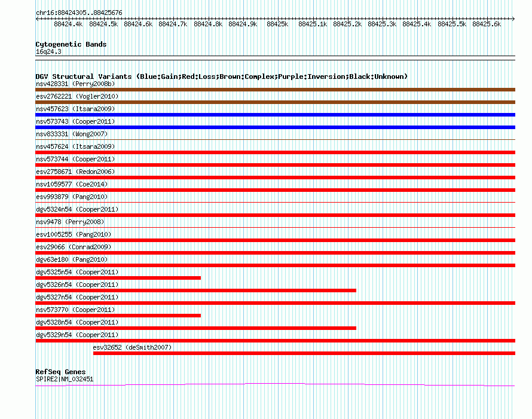Select the DGV Structural Variants track title
Image resolution: width=532 pixels, height=419 pixels.
(222, 77)
